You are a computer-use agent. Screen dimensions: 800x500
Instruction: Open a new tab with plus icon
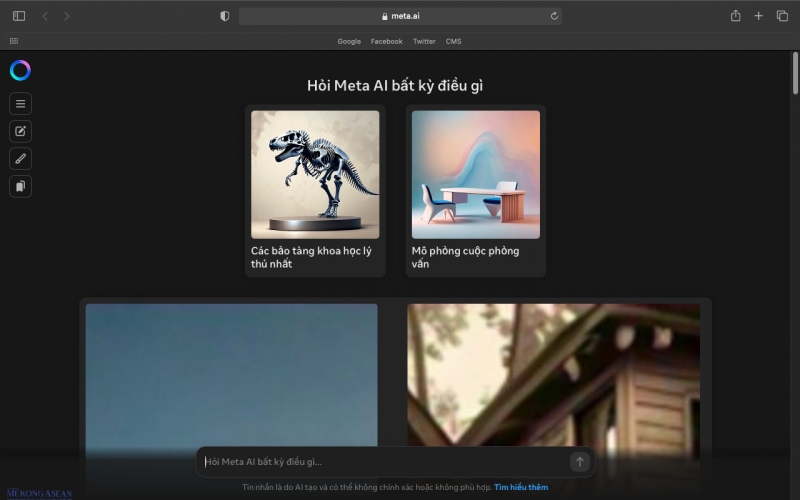759,16
